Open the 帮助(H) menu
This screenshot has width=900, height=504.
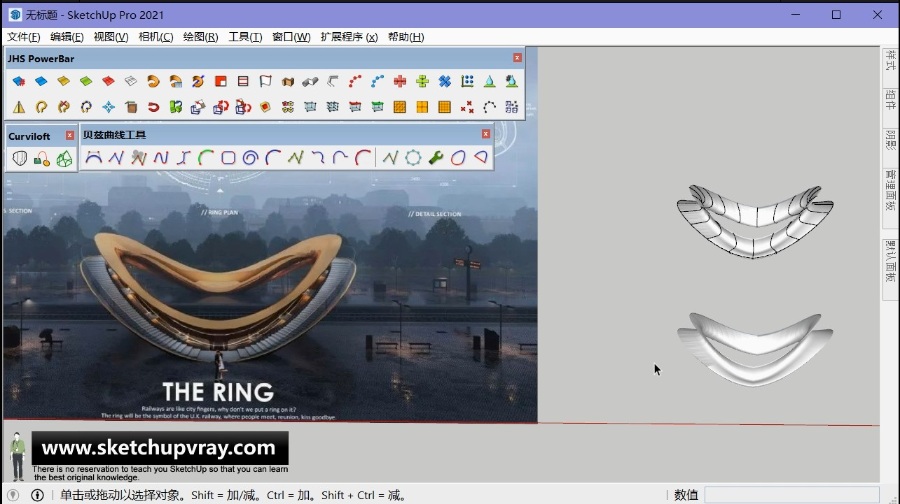pyautogui.click(x=406, y=37)
